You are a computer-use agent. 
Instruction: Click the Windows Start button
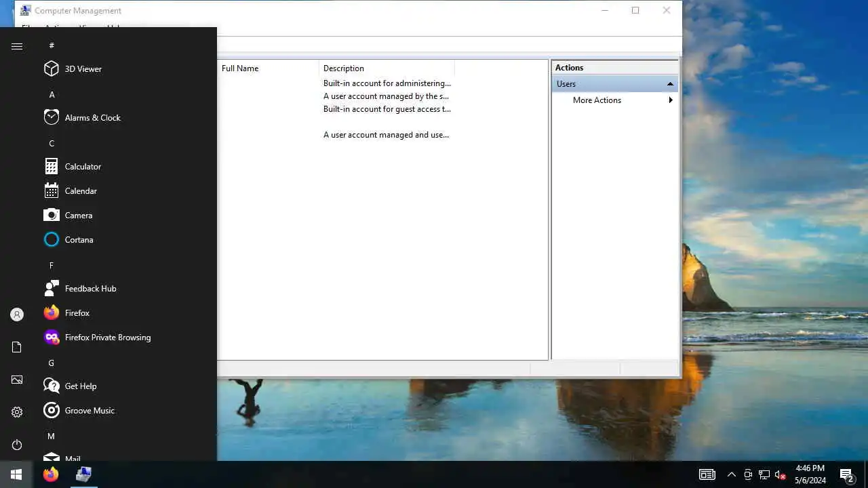click(16, 474)
